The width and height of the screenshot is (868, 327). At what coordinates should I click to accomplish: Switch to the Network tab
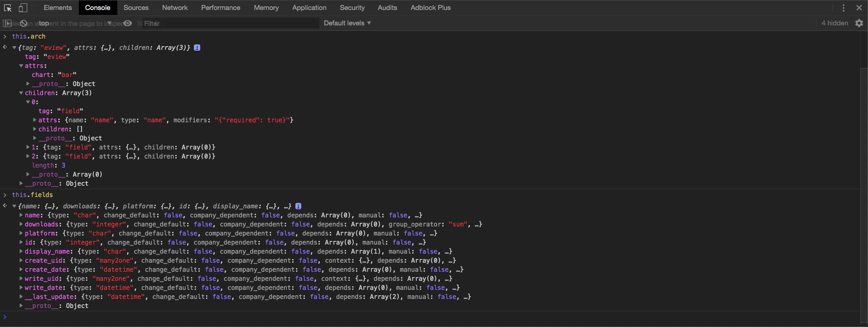coord(174,8)
